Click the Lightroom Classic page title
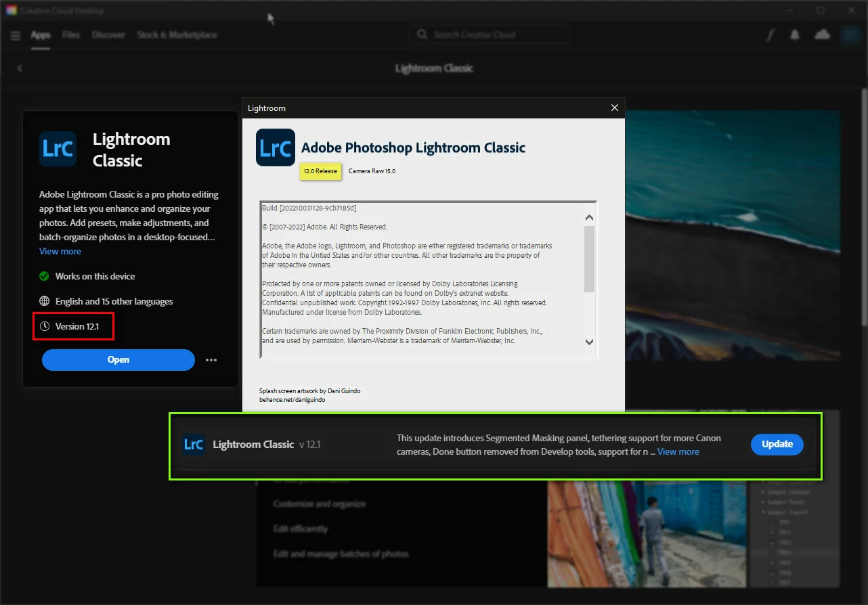868x605 pixels. 434,68
